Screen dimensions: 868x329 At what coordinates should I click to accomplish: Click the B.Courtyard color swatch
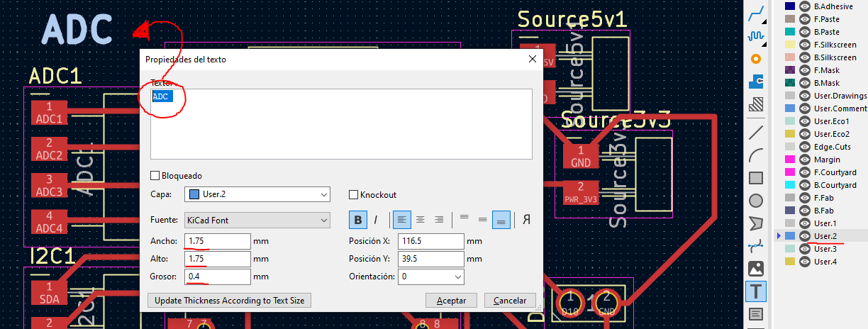789,185
